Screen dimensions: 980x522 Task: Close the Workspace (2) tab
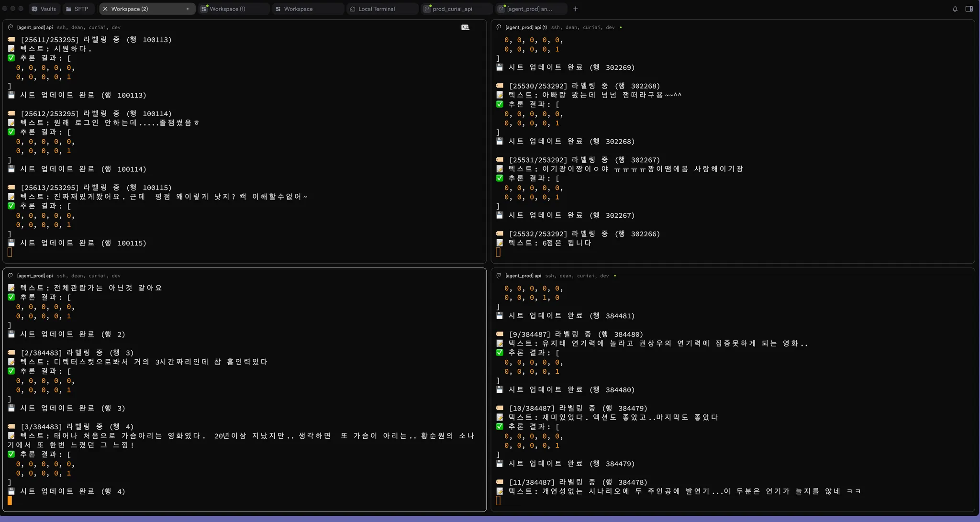[105, 9]
